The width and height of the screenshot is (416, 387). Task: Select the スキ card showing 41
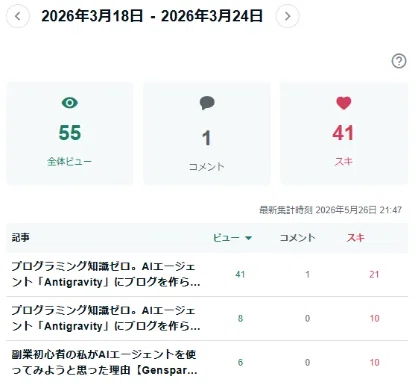coord(344,133)
